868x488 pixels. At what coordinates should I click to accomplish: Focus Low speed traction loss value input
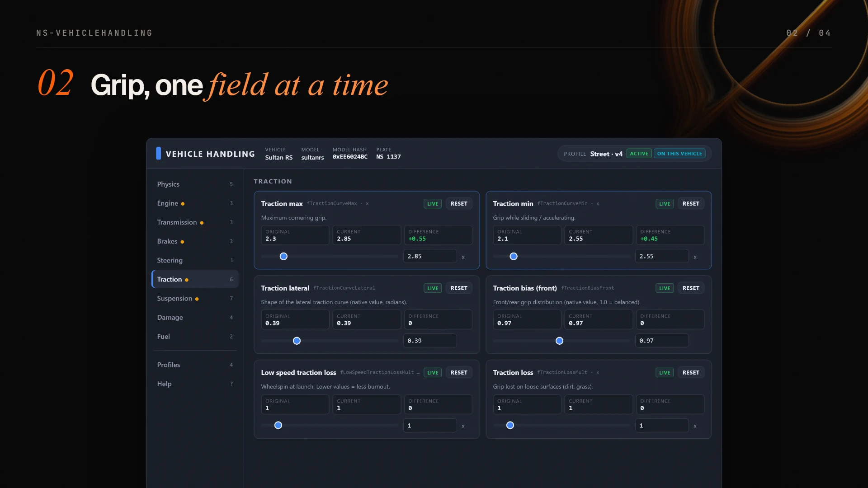point(430,425)
